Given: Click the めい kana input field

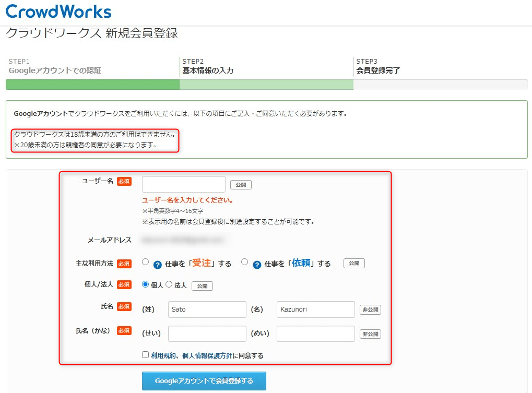Looking at the screenshot, I should point(315,334).
